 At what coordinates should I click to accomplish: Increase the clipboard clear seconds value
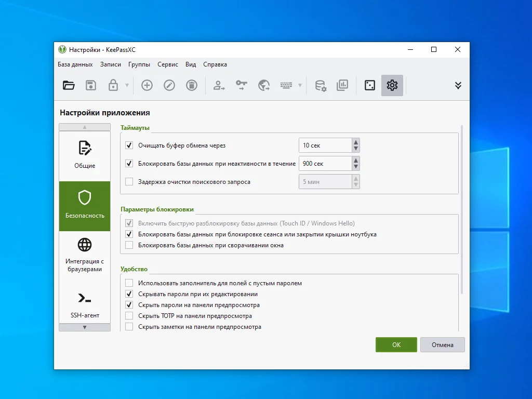click(x=355, y=142)
